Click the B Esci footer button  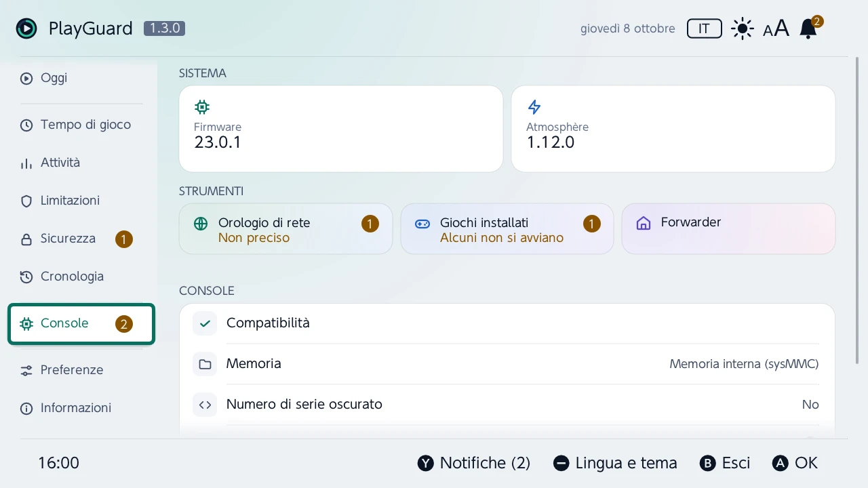pyautogui.click(x=725, y=463)
